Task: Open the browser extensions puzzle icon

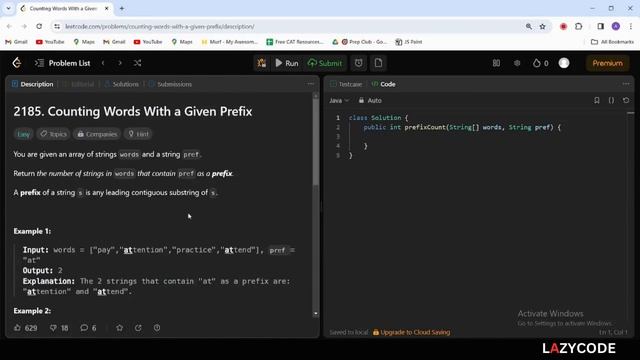Action: (x=579, y=27)
